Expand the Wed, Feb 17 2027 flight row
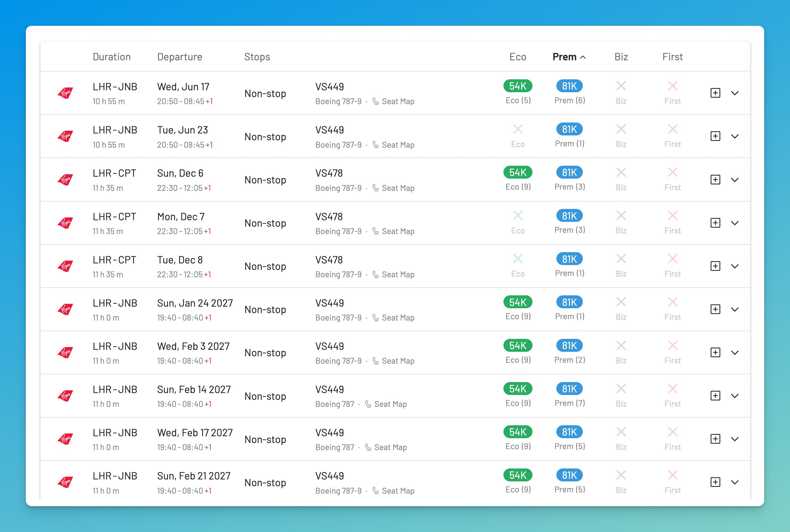The image size is (790, 532). (735, 439)
